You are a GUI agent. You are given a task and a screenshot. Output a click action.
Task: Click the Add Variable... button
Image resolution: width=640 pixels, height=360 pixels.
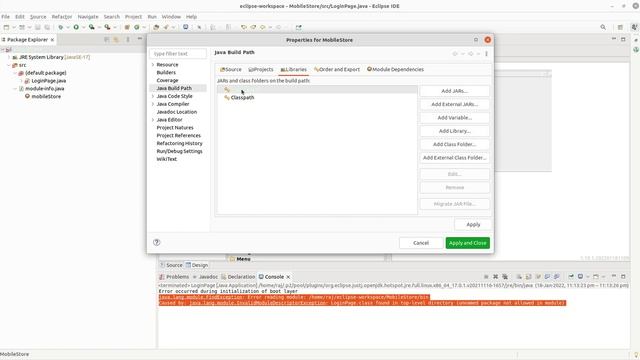tap(454, 118)
